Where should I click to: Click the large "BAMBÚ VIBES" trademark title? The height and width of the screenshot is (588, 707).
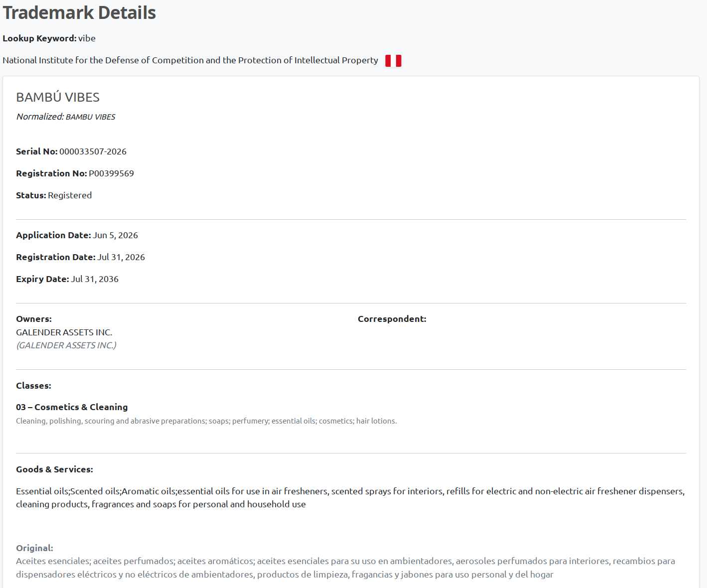(x=58, y=97)
